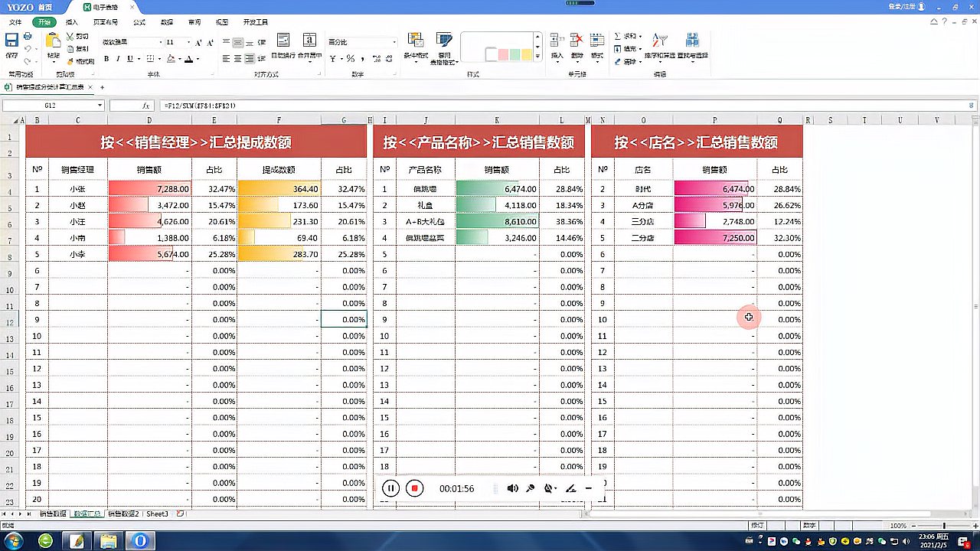
Task: Open the File (文件) menu
Action: (15, 22)
